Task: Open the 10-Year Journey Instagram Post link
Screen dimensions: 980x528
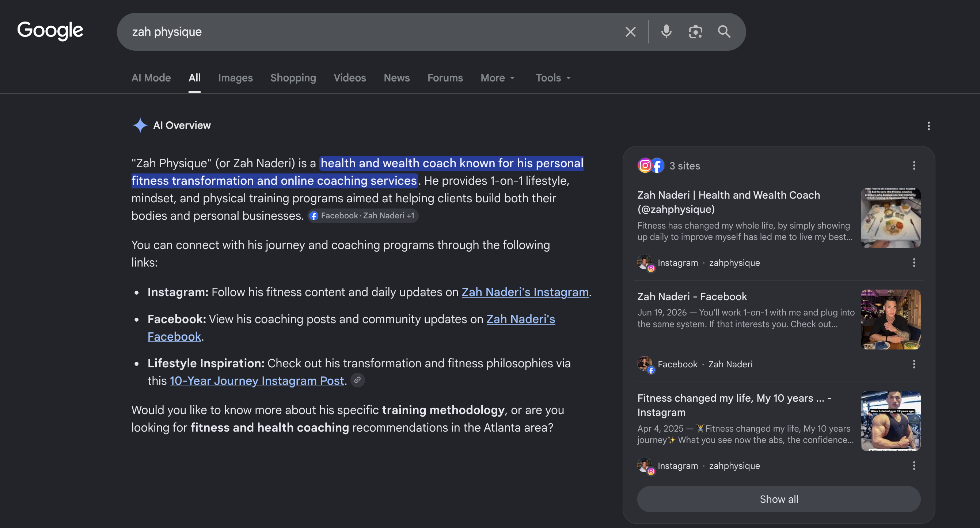Action: pyautogui.click(x=257, y=380)
